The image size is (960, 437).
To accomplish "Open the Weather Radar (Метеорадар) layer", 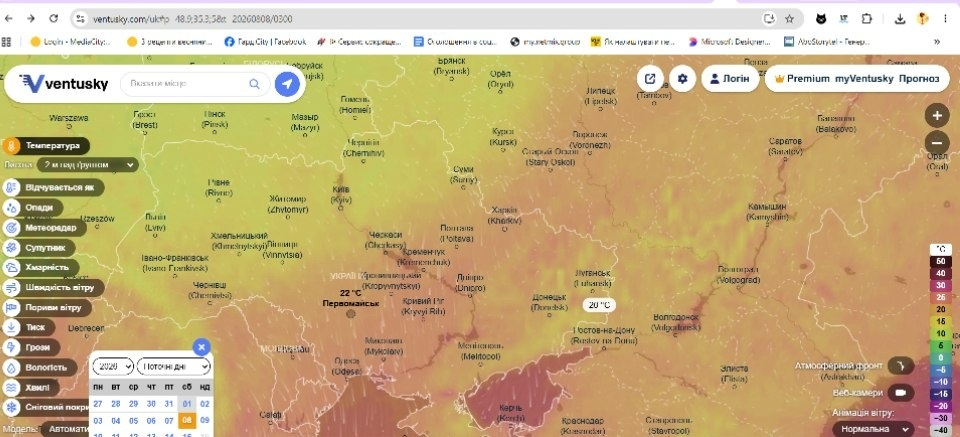I will (44, 228).
